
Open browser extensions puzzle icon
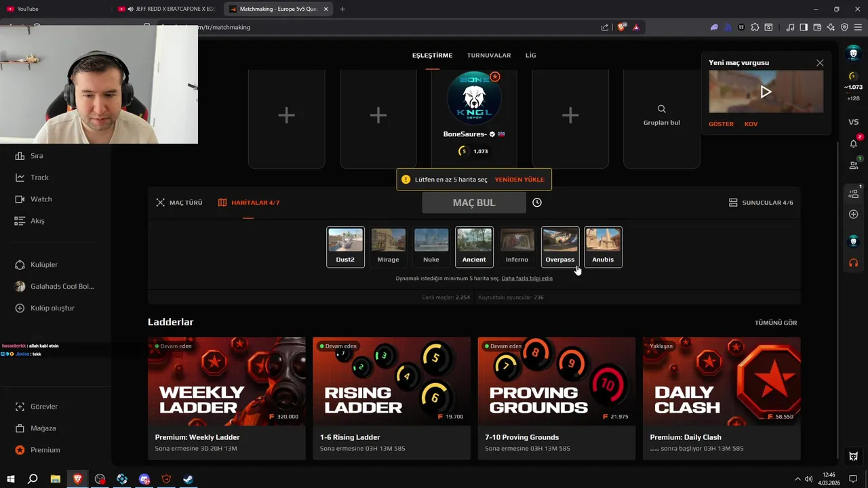755,27
